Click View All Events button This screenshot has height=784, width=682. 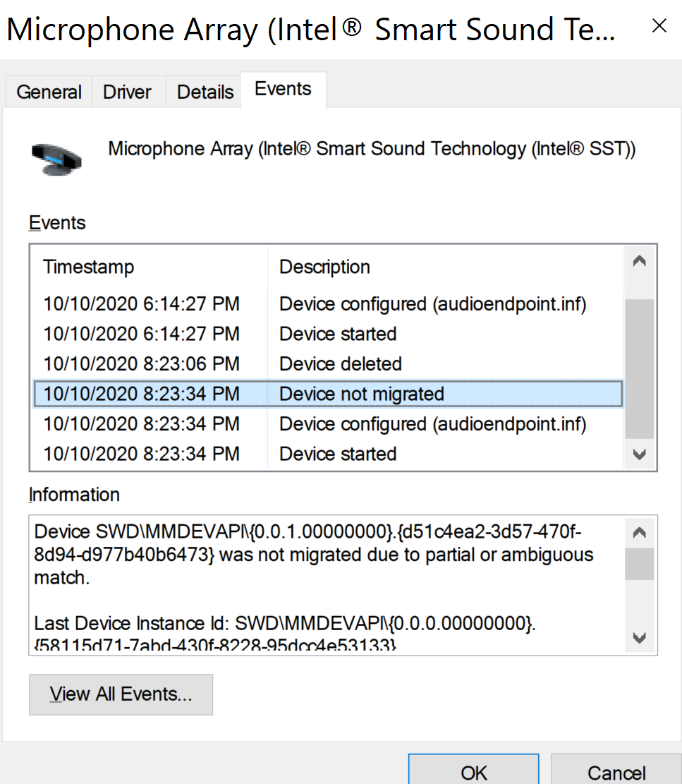(121, 694)
